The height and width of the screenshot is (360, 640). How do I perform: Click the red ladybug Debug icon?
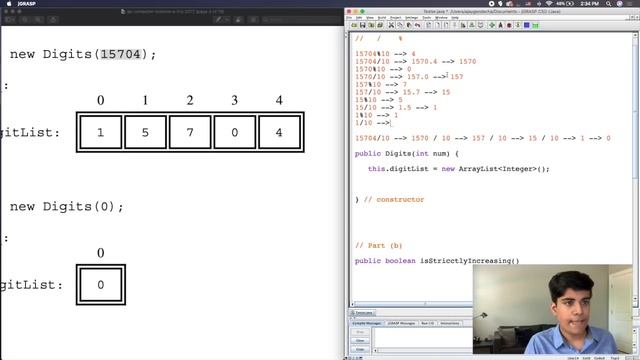coord(509,25)
